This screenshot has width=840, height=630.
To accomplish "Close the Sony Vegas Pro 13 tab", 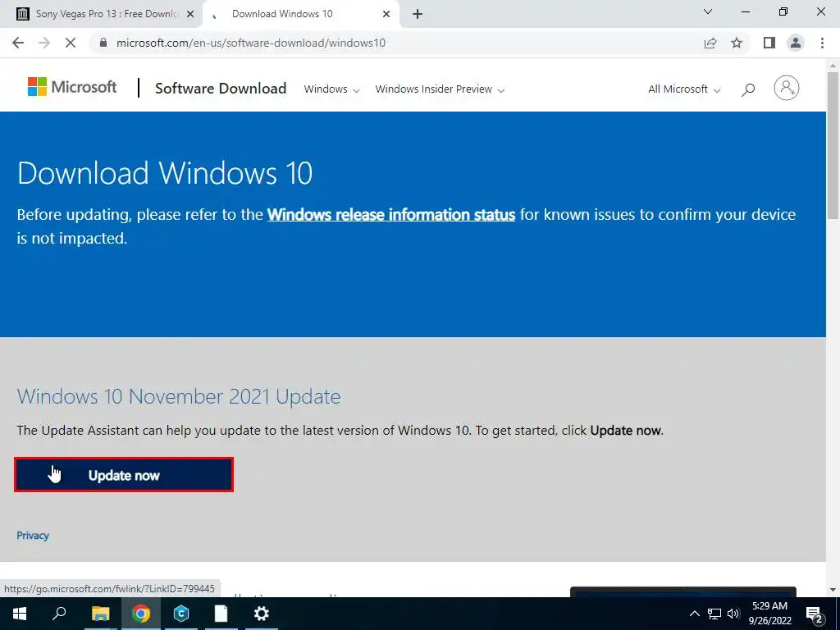I will pos(190,15).
